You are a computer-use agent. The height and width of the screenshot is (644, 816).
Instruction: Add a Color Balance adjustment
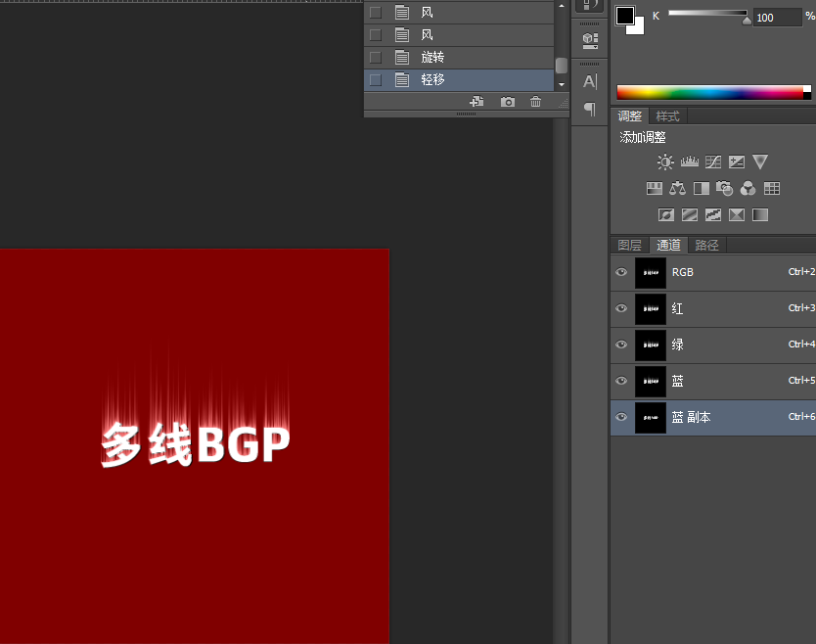(x=678, y=189)
